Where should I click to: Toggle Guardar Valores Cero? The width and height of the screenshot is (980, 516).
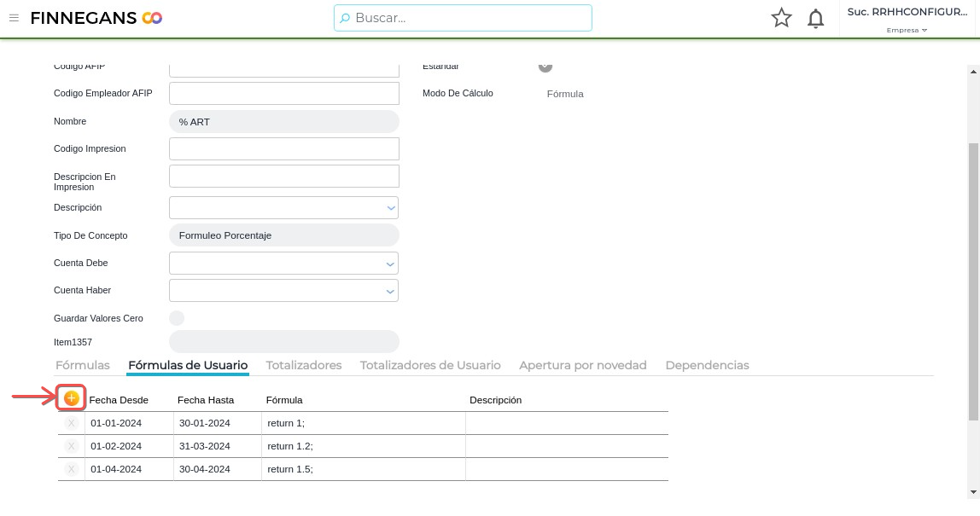[177, 318]
